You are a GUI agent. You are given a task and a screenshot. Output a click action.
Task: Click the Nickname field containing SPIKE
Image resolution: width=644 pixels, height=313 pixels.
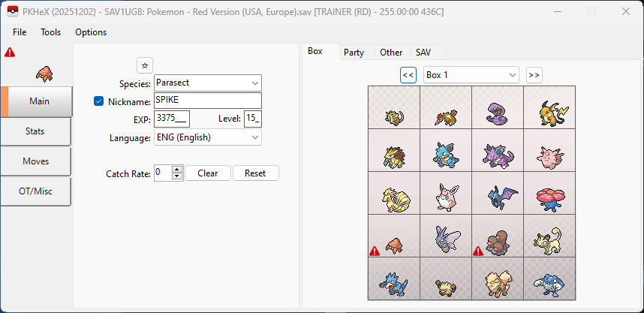207,101
